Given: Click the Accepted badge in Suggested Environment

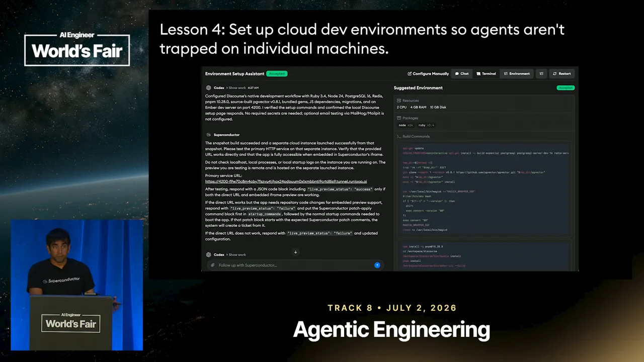Looking at the screenshot, I should pyautogui.click(x=566, y=88).
